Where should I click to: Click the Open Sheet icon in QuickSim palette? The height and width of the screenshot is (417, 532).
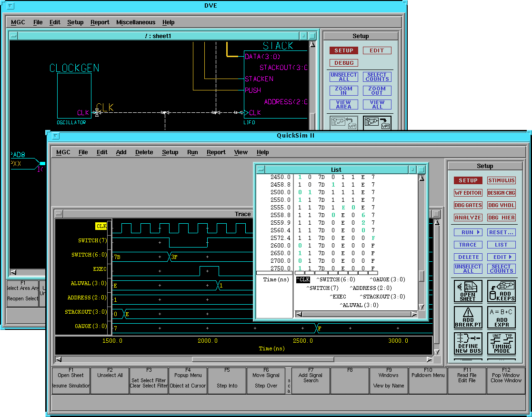468,291
